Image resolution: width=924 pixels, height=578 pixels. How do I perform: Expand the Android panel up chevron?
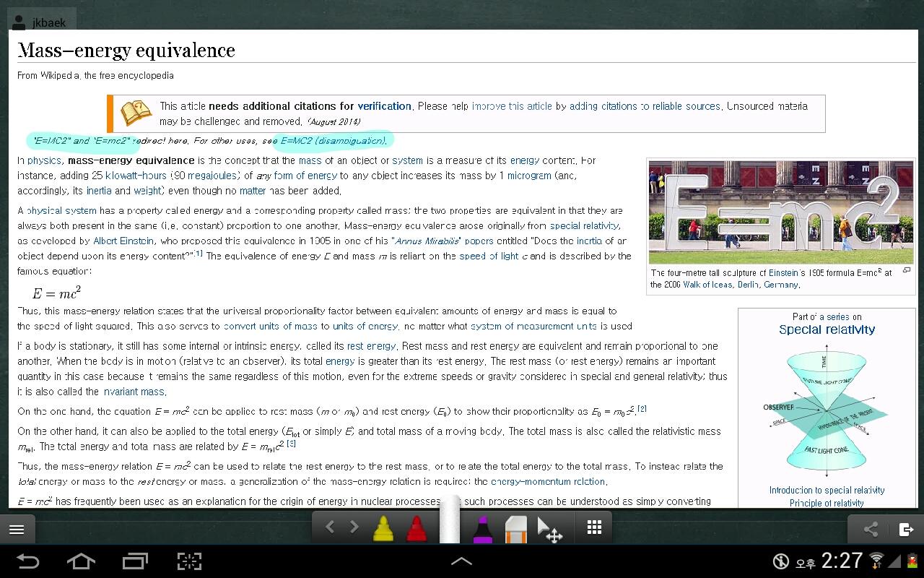click(x=461, y=561)
